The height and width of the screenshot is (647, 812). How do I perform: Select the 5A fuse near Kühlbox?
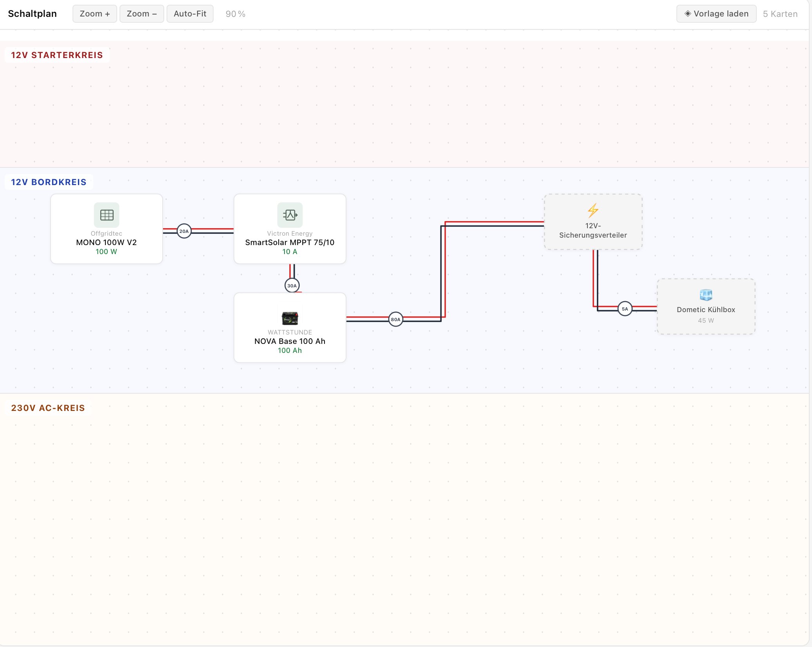click(625, 309)
